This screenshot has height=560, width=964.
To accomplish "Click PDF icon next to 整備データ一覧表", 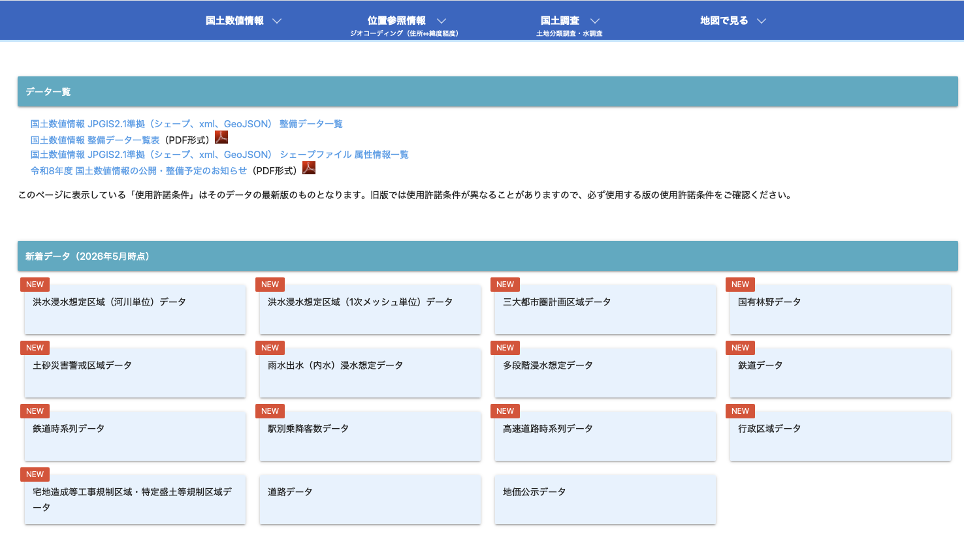I will click(x=221, y=137).
